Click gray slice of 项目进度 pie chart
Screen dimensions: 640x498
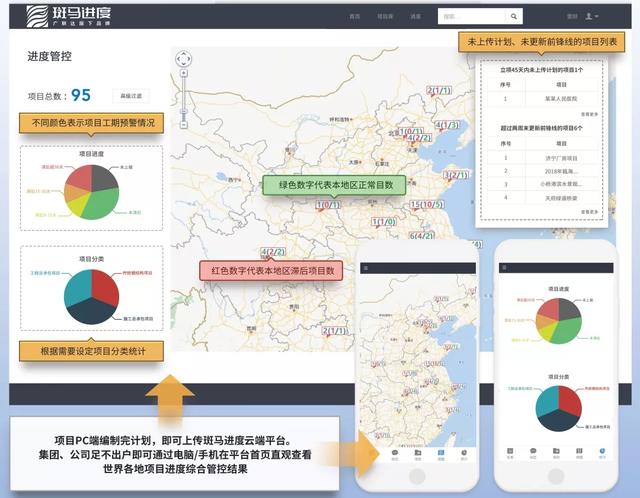102,178
